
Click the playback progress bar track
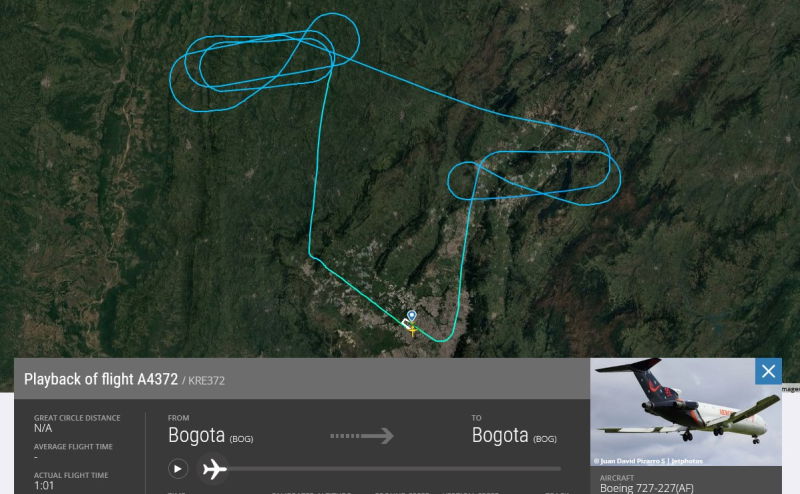click(394, 468)
